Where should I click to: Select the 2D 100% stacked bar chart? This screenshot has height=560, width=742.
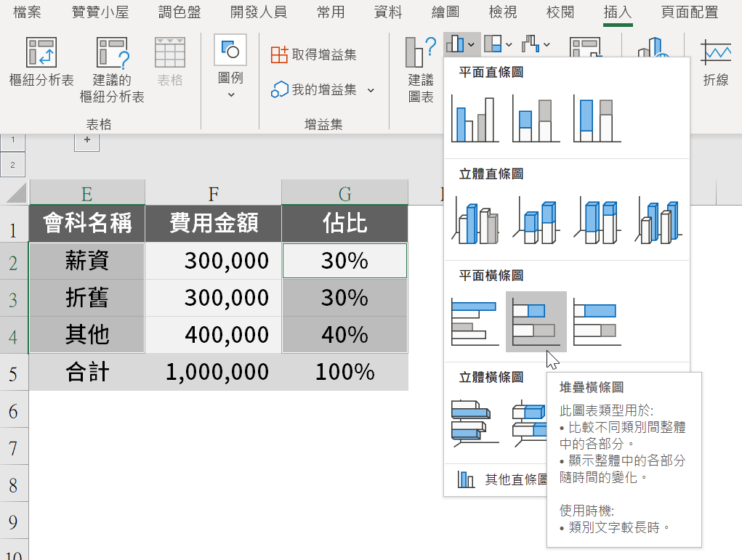(597, 322)
